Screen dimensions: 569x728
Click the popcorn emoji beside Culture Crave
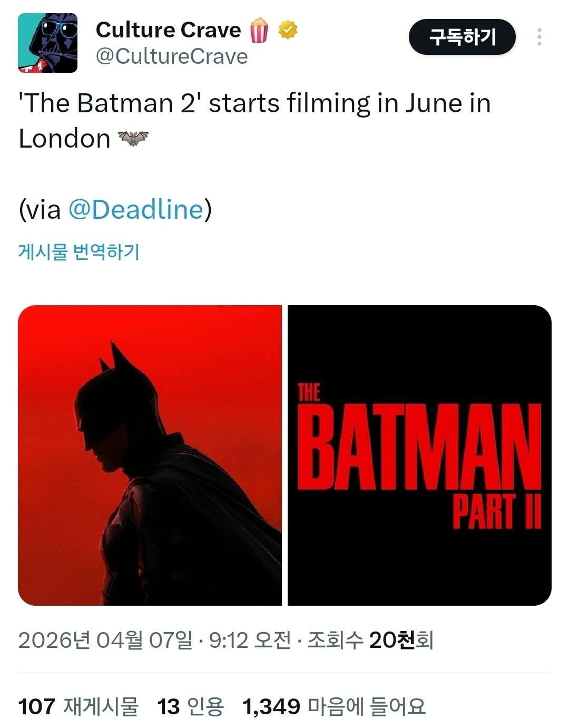(x=259, y=30)
